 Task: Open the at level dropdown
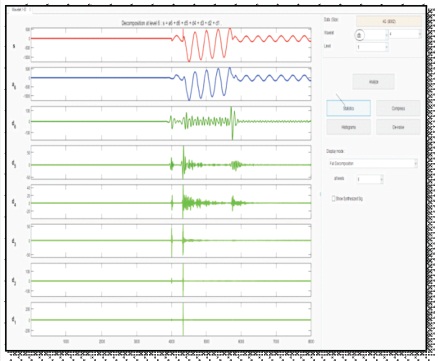coord(370,179)
